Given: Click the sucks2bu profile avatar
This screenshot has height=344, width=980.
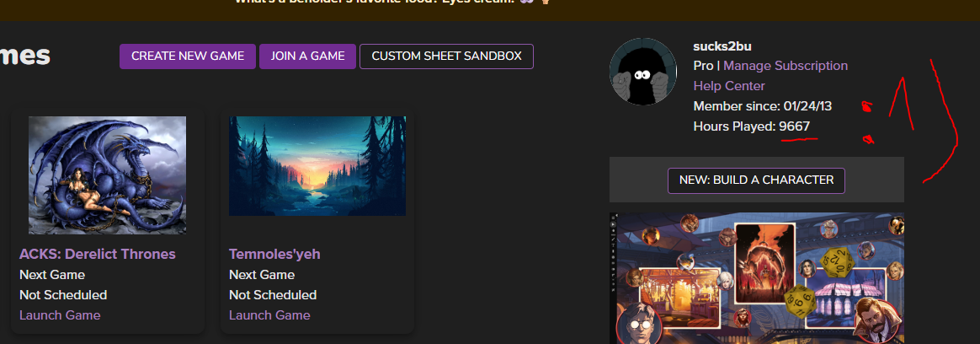Looking at the screenshot, I should (x=643, y=72).
